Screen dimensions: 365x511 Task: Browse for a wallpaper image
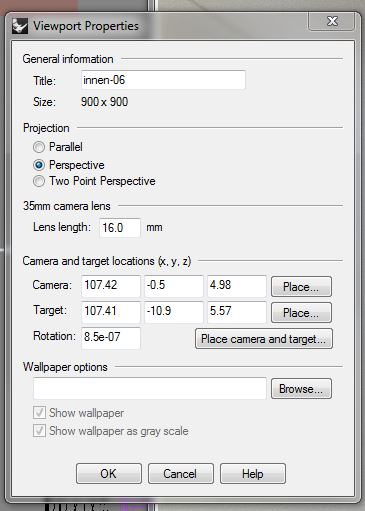click(x=301, y=389)
